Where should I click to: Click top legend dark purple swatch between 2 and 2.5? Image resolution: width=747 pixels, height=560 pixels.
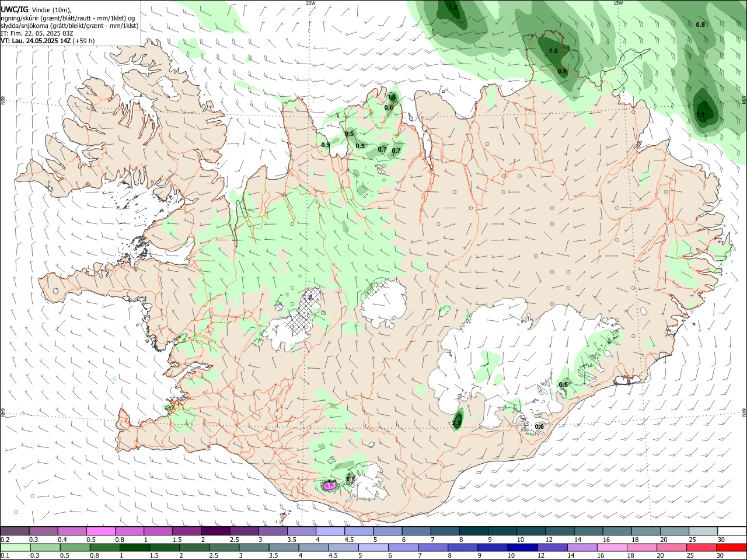[215, 531]
